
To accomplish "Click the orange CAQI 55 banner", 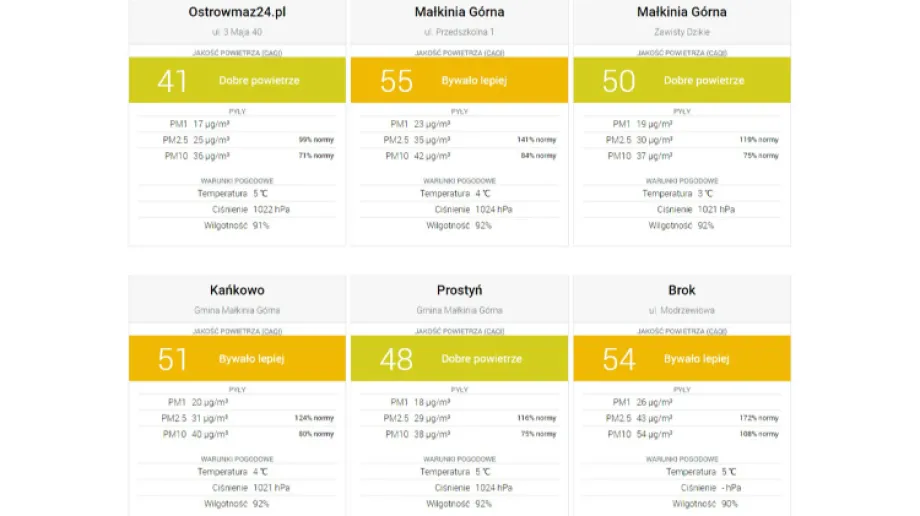I will 459,80.
